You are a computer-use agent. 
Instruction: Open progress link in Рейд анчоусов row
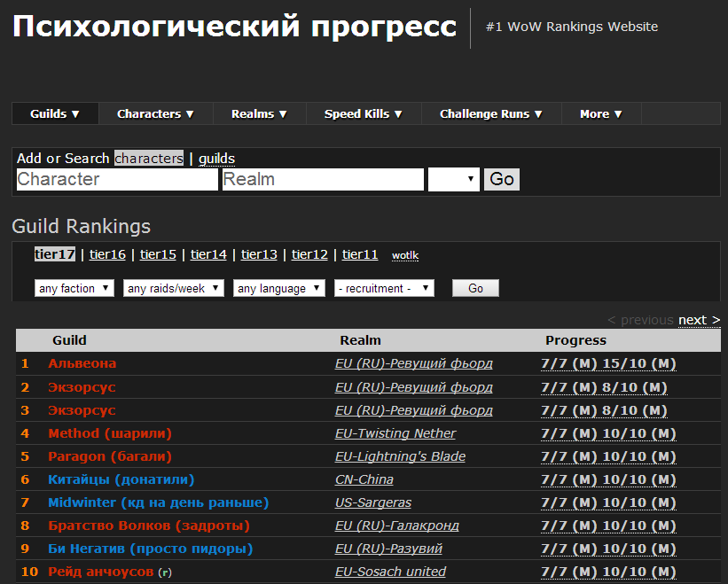pyautogui.click(x=608, y=572)
